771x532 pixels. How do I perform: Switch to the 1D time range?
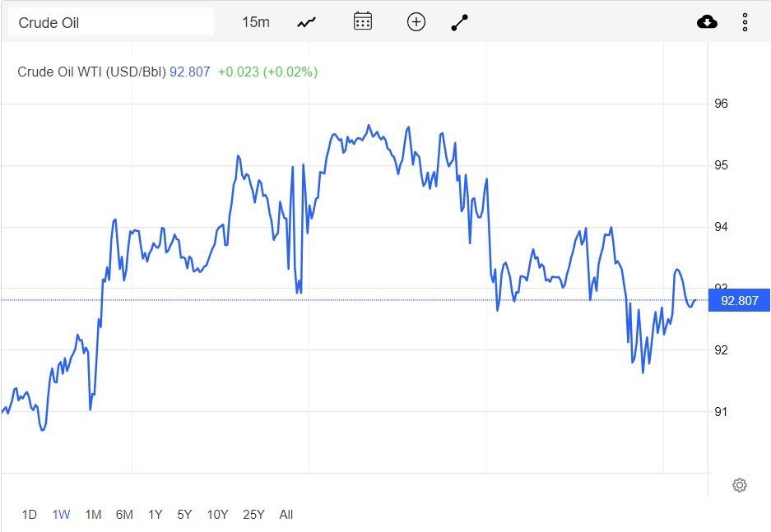point(29,515)
